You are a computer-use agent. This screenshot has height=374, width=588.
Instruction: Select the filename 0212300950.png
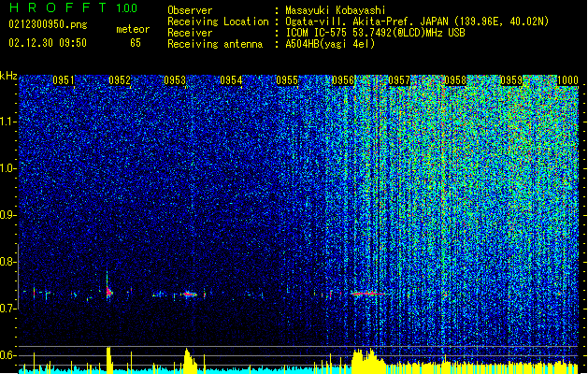click(48, 24)
